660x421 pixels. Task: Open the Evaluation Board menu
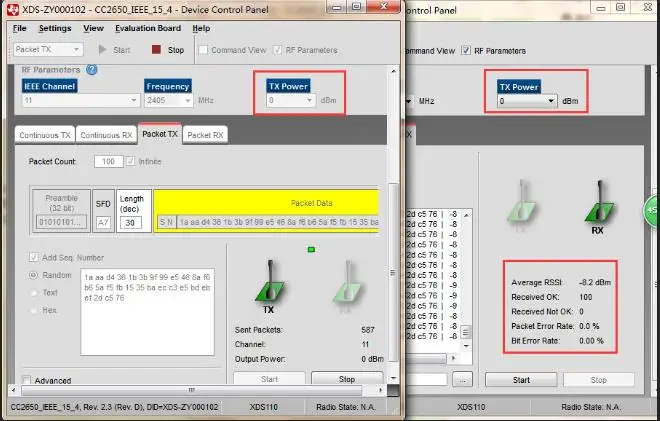(148, 28)
